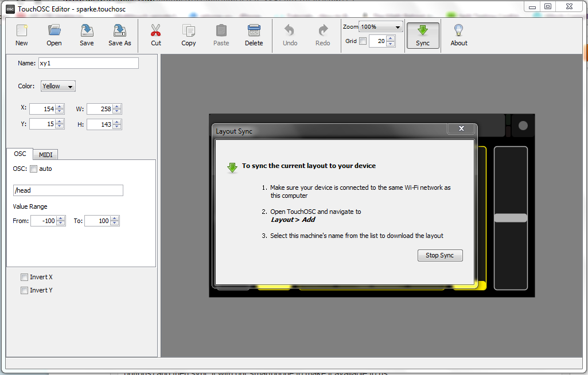
Task: Open the About dialog
Action: point(458,35)
